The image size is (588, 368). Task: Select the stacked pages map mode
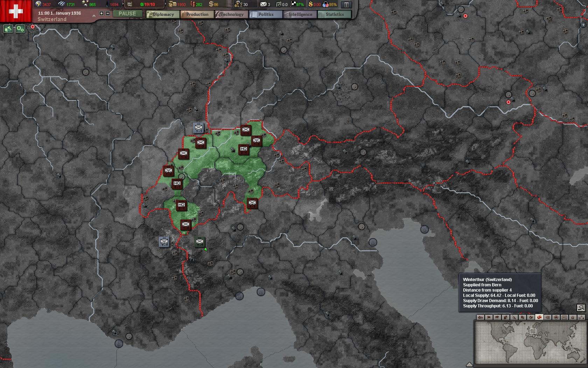pyautogui.click(x=523, y=317)
